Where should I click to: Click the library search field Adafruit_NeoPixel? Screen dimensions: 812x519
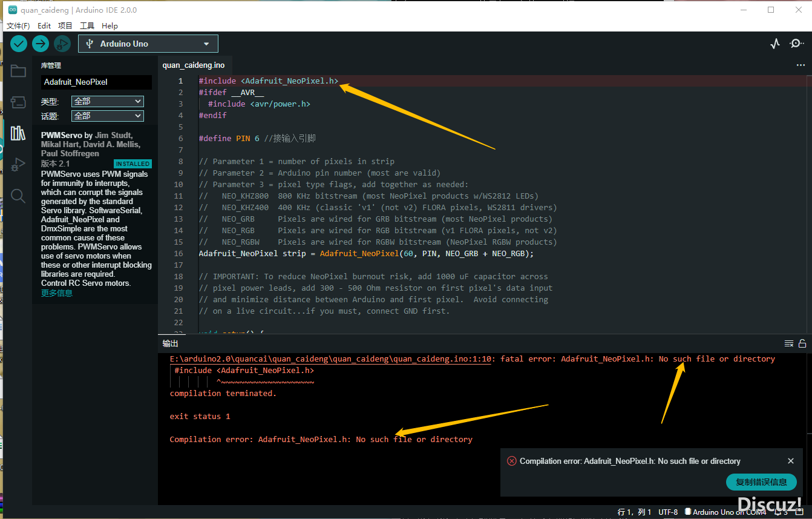(x=97, y=82)
